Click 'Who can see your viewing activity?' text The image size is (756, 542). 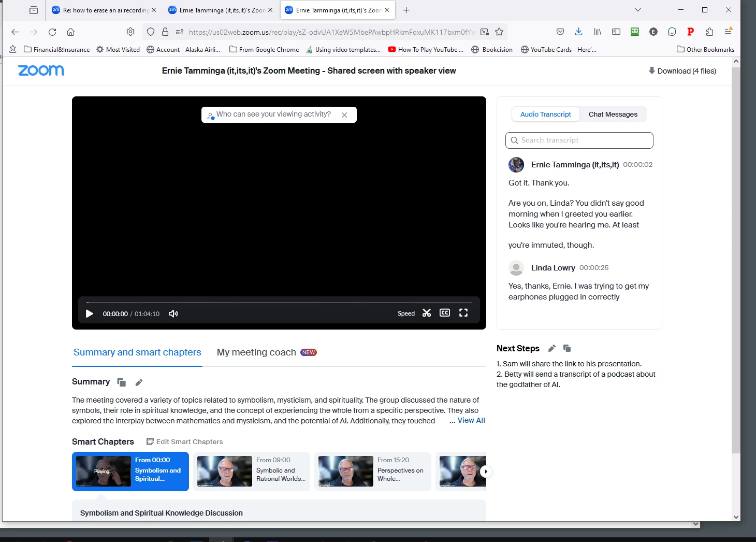click(273, 114)
